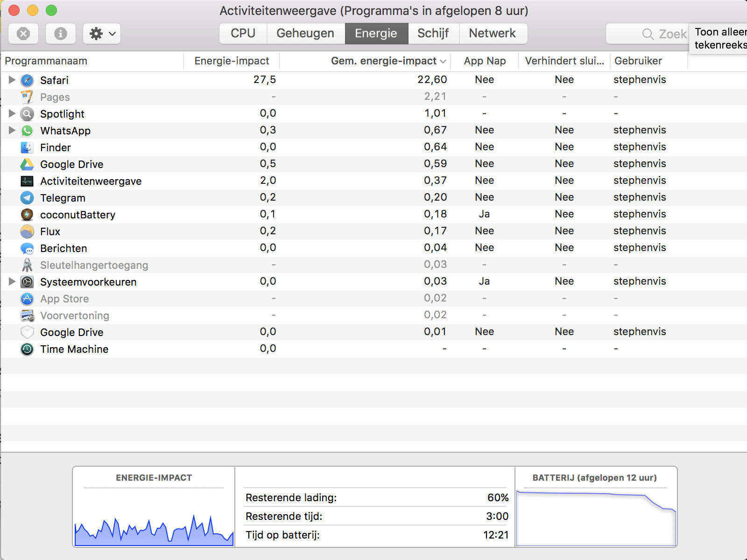This screenshot has height=560, width=747.
Task: Select the coconutBattery row name
Action: (x=78, y=215)
